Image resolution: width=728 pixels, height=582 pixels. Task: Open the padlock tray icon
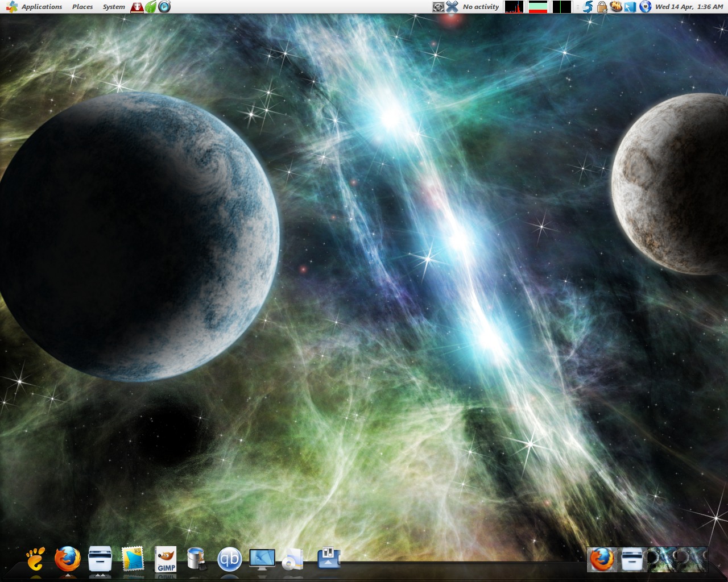602,7
